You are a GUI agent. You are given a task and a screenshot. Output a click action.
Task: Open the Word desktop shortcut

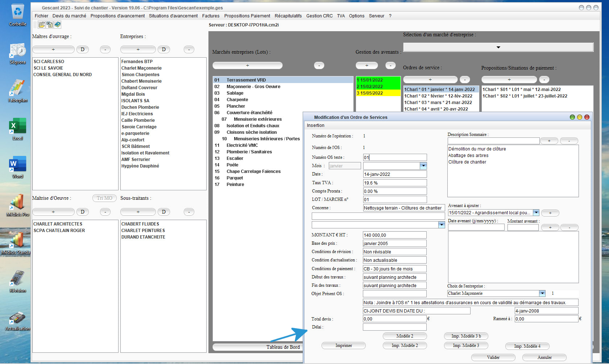(x=17, y=167)
